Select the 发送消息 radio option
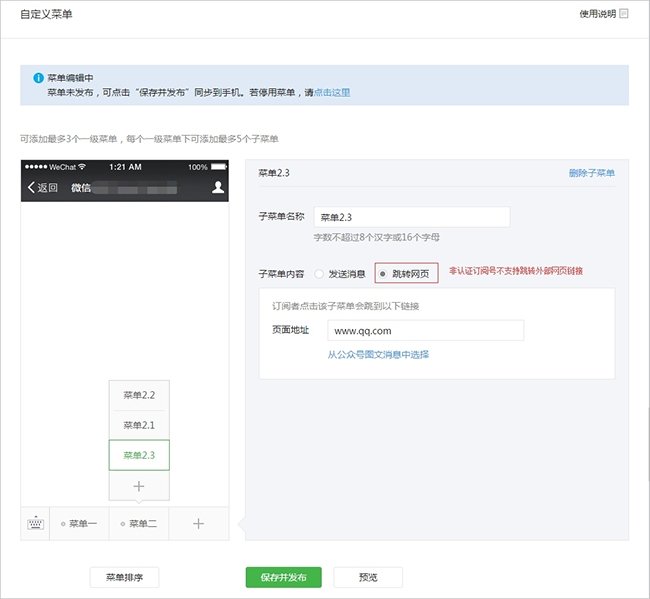This screenshot has height=599, width=650. tap(319, 274)
